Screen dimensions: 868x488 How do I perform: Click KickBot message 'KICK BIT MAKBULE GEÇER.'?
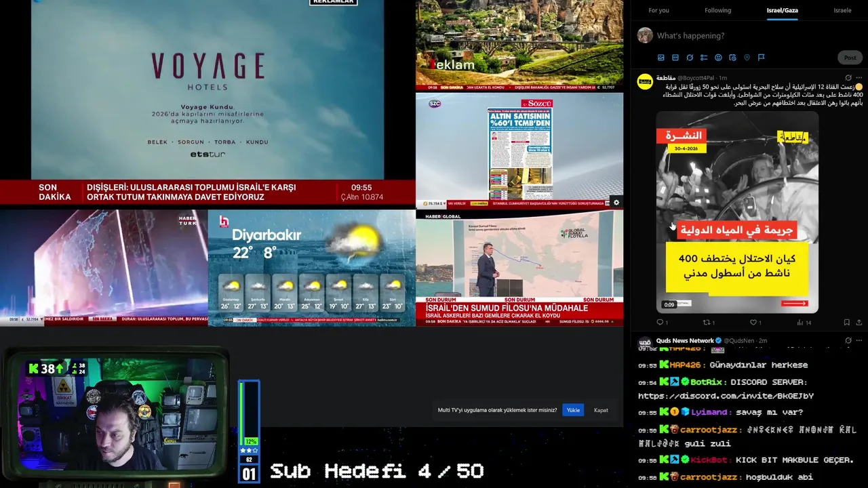coord(794,460)
